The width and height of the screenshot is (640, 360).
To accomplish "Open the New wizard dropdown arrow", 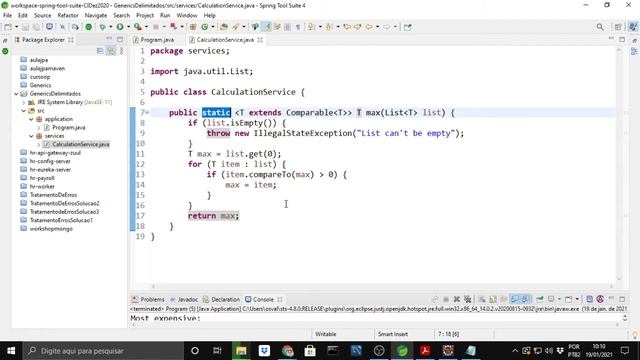I will coord(16,27).
